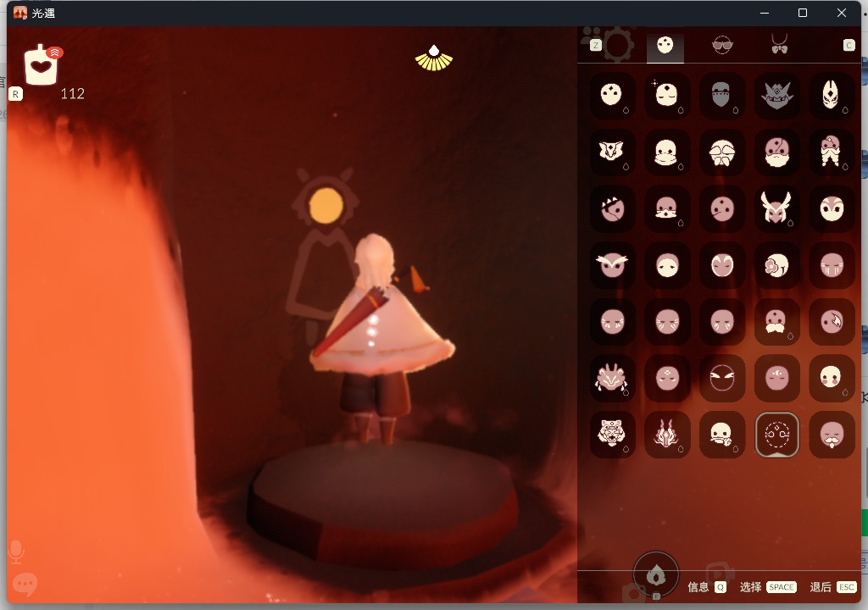Select the white mask with rosy cheeks

point(832,379)
